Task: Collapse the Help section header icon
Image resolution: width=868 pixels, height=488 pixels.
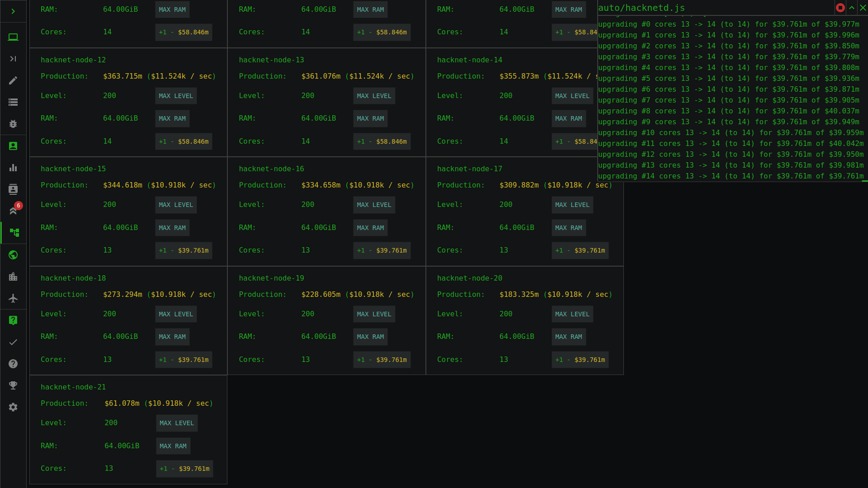Action: click(13, 320)
